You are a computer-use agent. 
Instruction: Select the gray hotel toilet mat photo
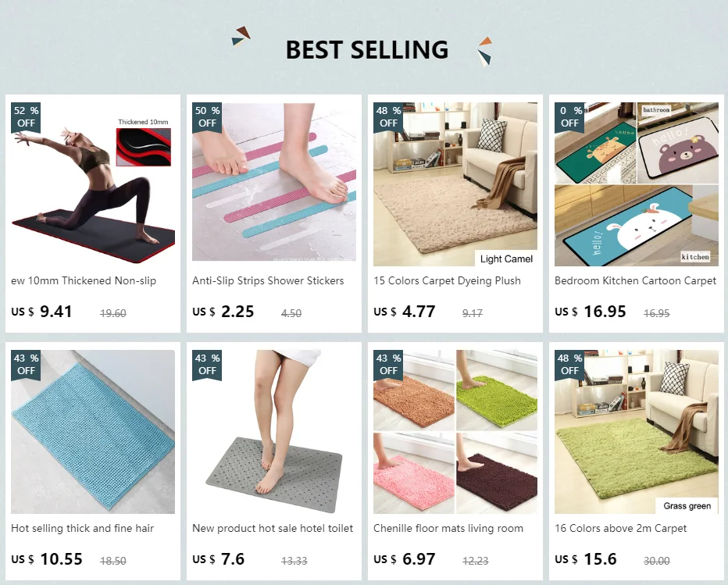point(274,432)
